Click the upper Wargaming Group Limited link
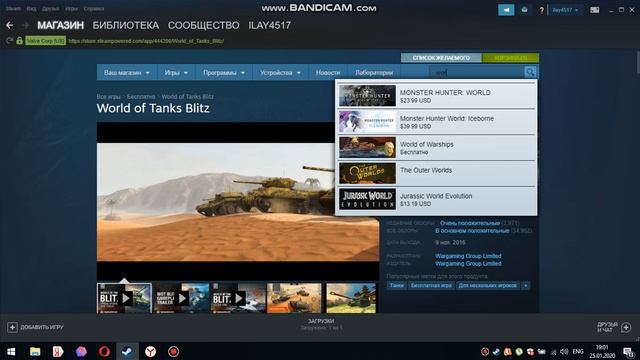Screen dimensions: 640x360 tap(468, 256)
